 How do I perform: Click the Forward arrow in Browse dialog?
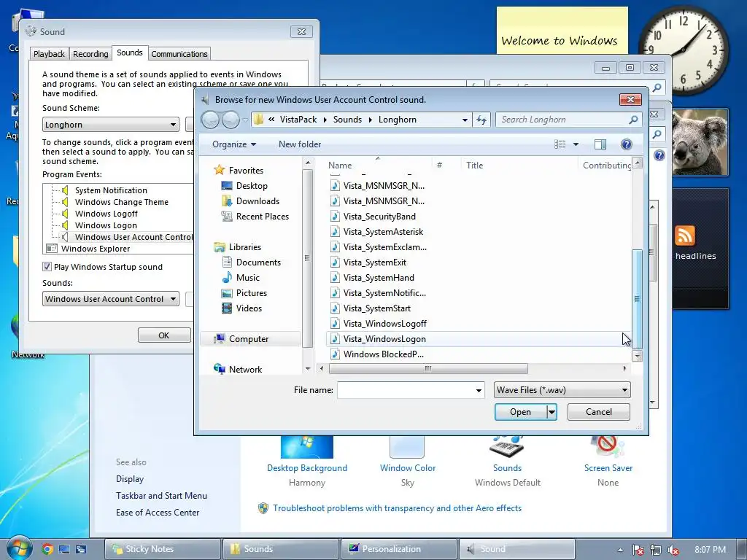coord(231,120)
